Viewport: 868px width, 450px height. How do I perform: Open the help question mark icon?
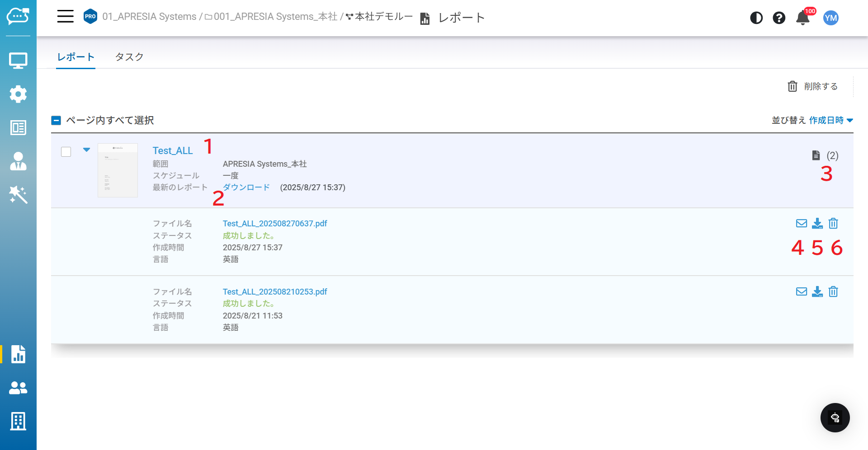pyautogui.click(x=779, y=18)
